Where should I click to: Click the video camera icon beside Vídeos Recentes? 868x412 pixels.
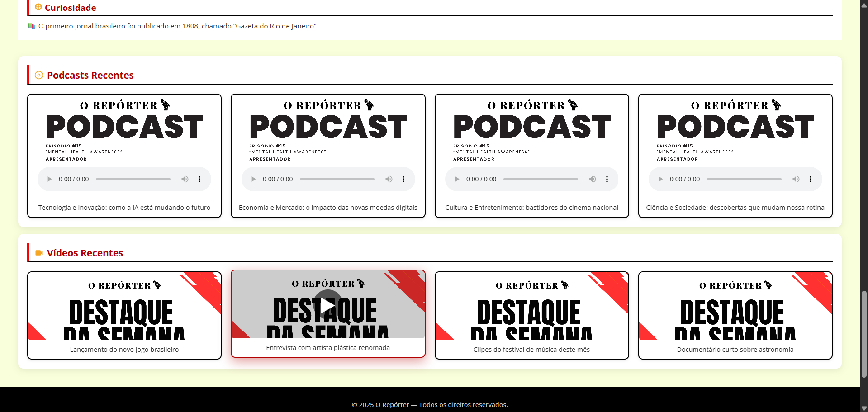tap(38, 253)
